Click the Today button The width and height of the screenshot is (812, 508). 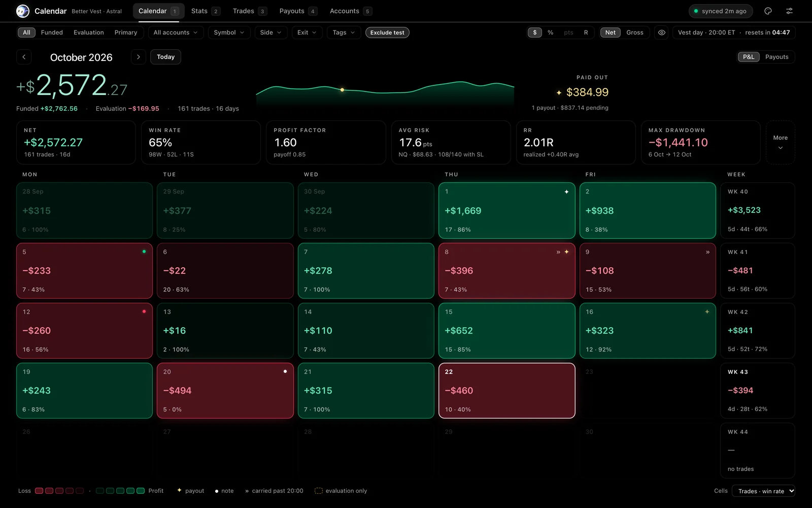click(x=165, y=57)
